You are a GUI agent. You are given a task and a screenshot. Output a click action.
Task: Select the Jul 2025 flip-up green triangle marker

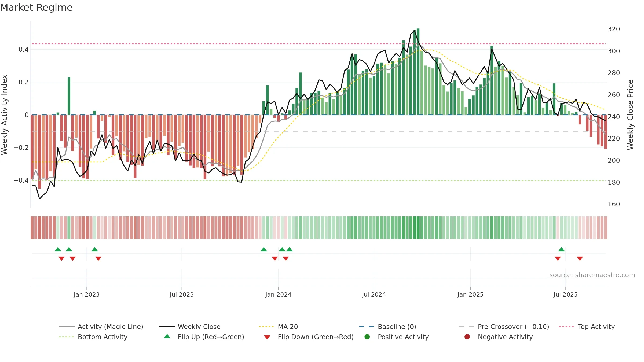coord(561,249)
